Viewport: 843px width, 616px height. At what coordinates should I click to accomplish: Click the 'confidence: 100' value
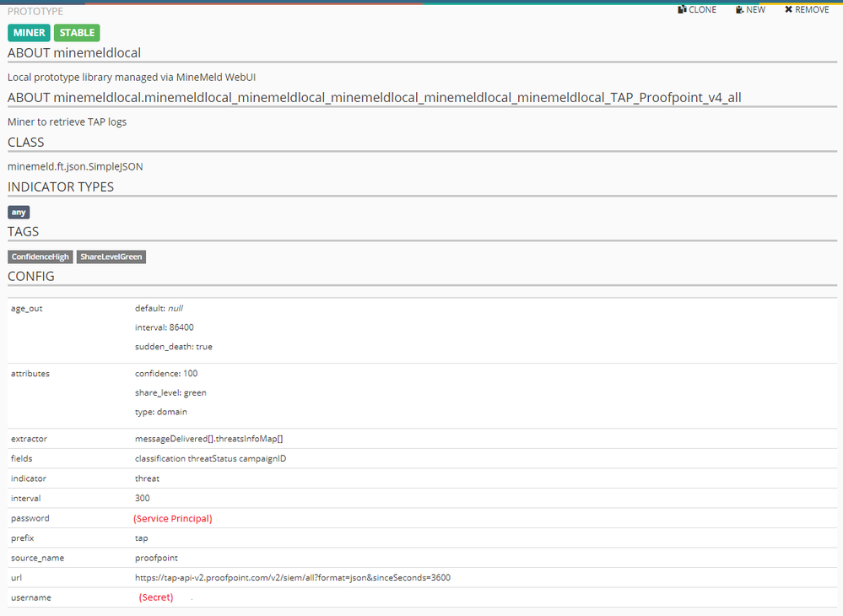[166, 374]
